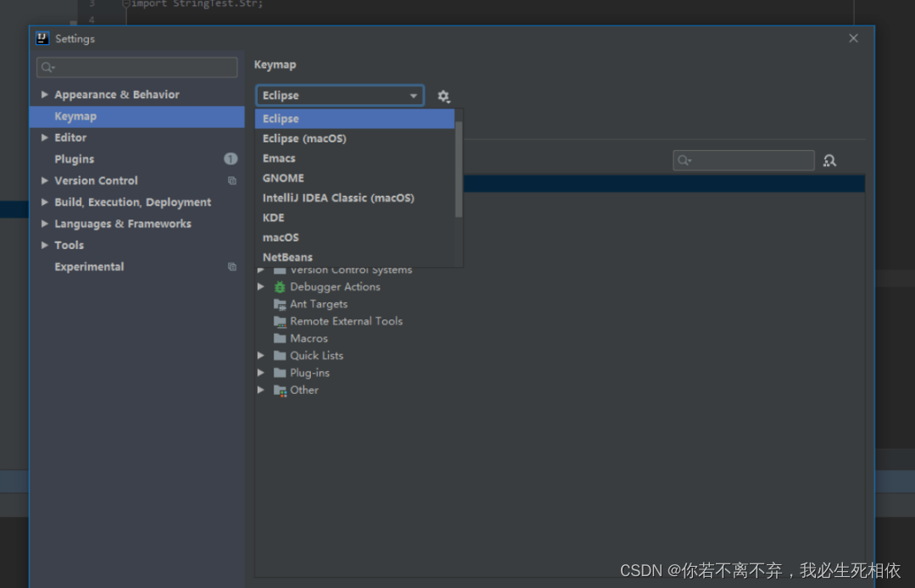The image size is (915, 588).
Task: Expand the Quick Lists tree node
Action: (x=261, y=355)
